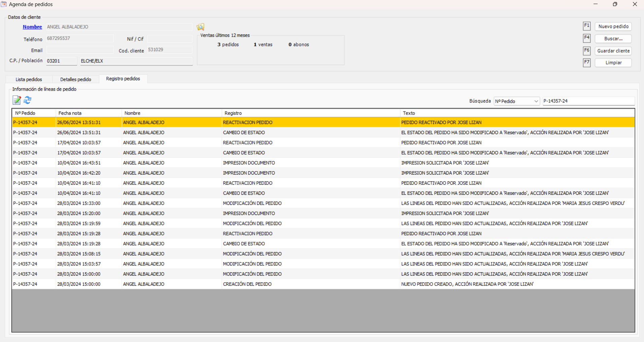644x342 pixels.
Task: Click the Registro column header
Action: [x=310, y=113]
